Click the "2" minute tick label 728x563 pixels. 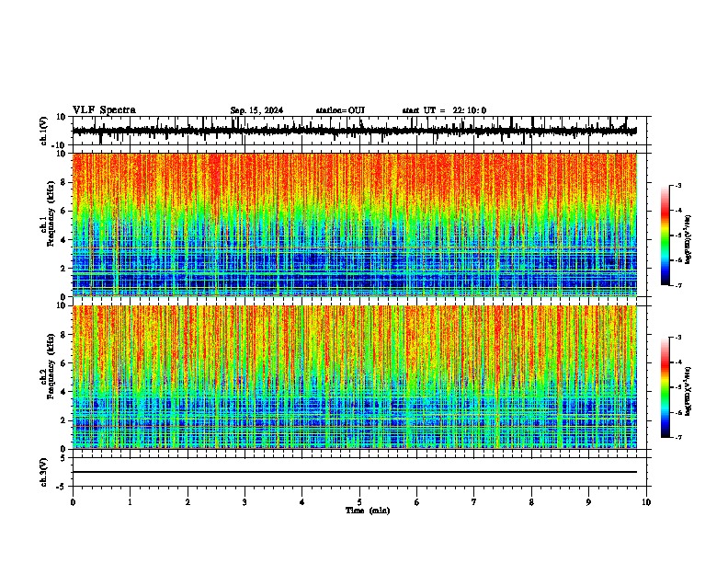(188, 502)
